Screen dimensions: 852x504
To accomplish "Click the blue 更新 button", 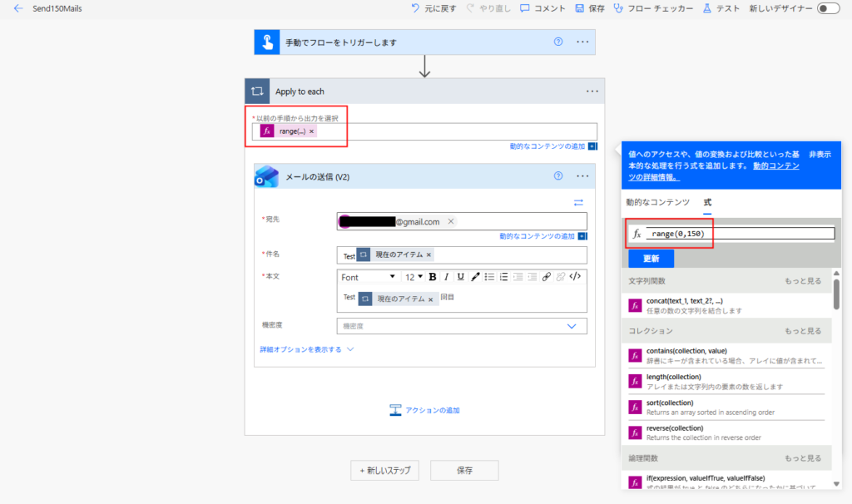I will (651, 258).
